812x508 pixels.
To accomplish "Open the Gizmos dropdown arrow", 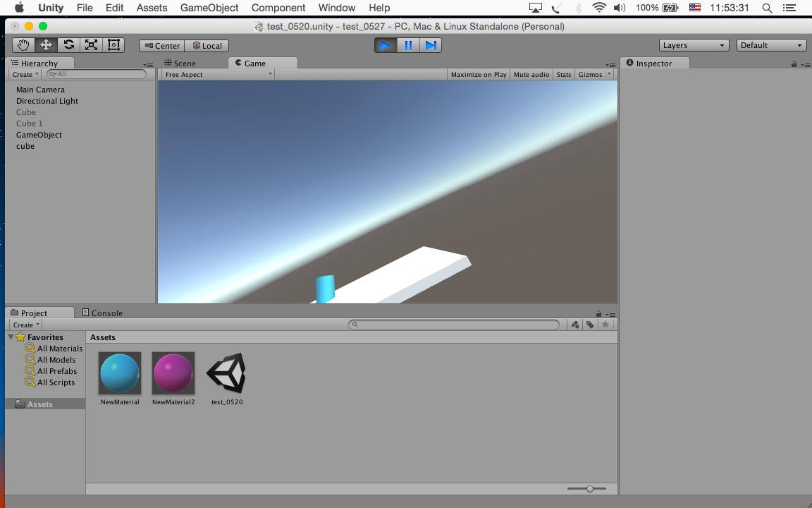I will click(x=609, y=74).
